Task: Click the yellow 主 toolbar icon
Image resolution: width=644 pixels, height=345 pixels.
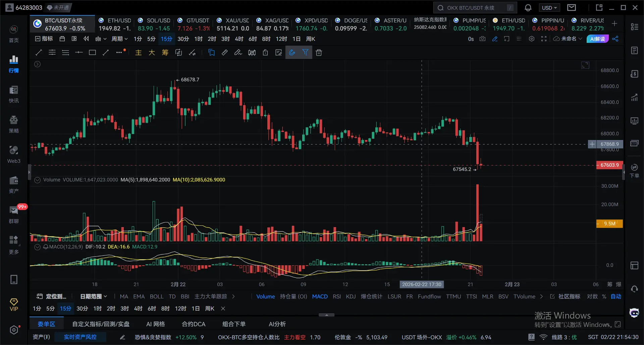Action: (x=138, y=53)
